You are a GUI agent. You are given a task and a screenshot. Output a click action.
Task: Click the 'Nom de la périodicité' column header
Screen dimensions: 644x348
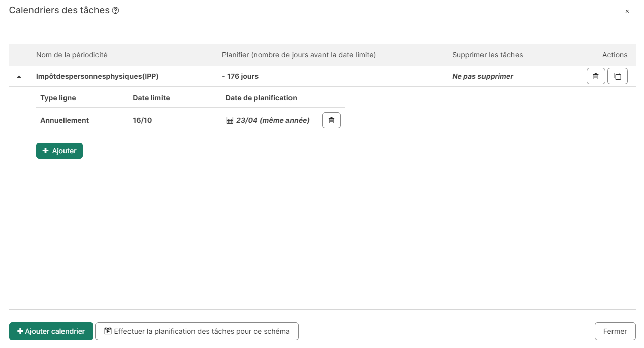tap(72, 55)
